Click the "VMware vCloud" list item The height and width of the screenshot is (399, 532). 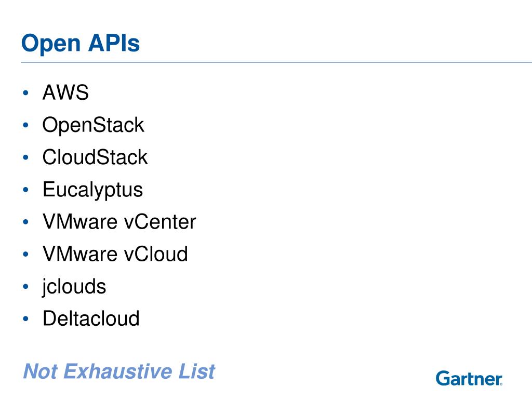[x=115, y=254]
